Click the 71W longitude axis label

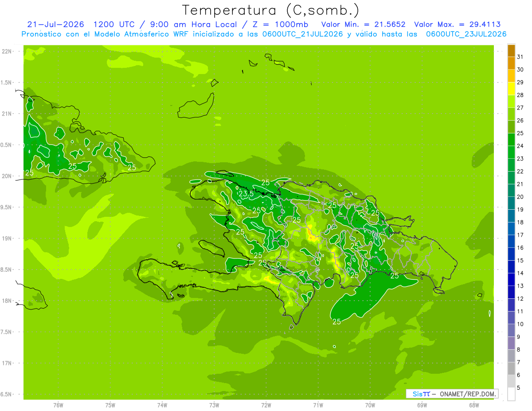coord(318,405)
